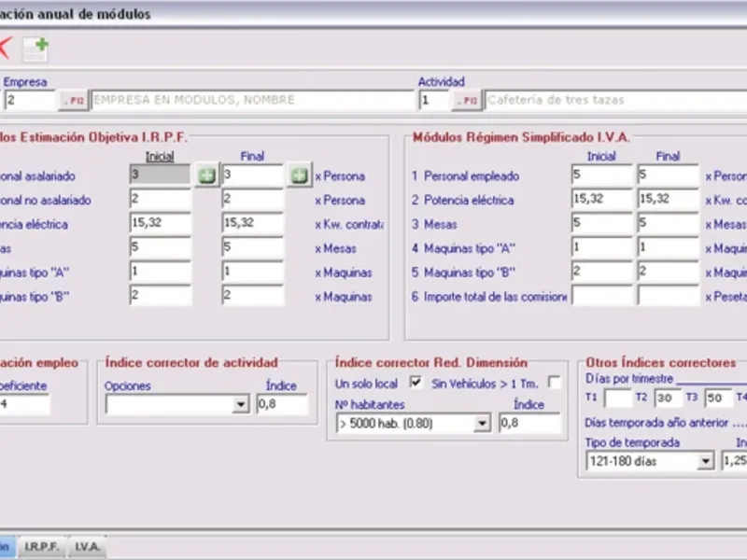Enable the Sin Vehículos > 1 Tm. checkbox
This screenshot has height=560, width=747.
point(555,383)
